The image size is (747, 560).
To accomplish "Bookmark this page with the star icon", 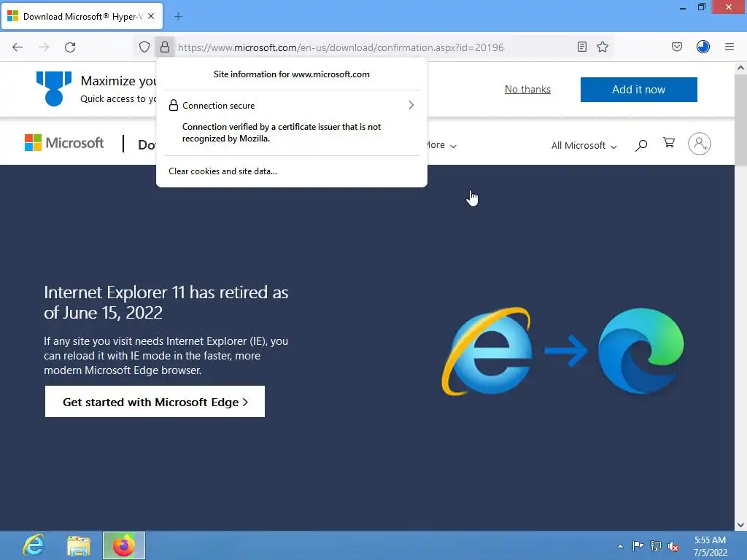I will click(x=603, y=47).
